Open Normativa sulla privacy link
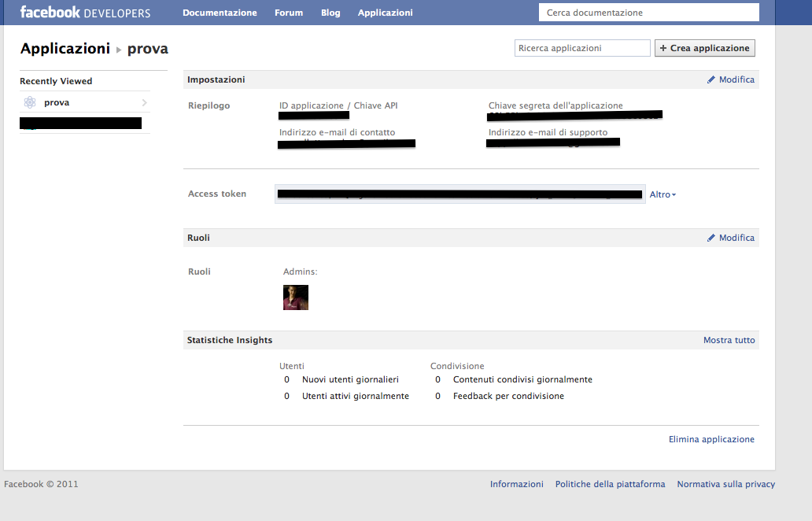This screenshot has width=812, height=521. (x=725, y=484)
